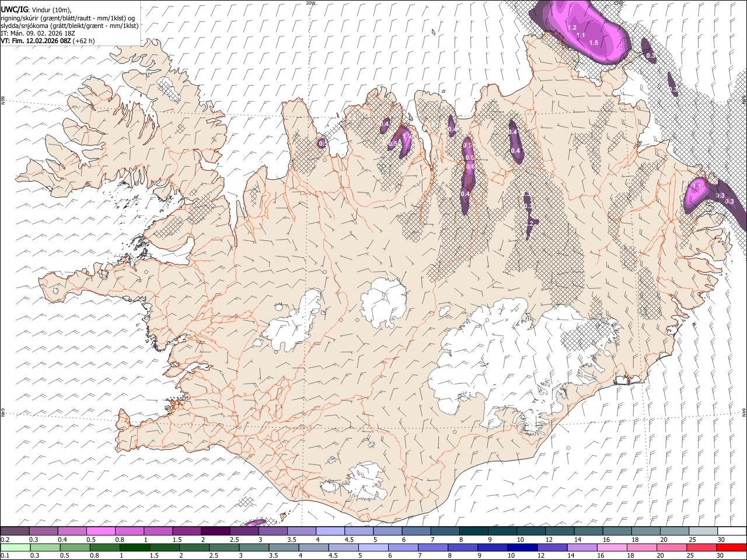747x560 pixels.
Task: Click the '20W' longitude label at top
Action: coord(310,2)
